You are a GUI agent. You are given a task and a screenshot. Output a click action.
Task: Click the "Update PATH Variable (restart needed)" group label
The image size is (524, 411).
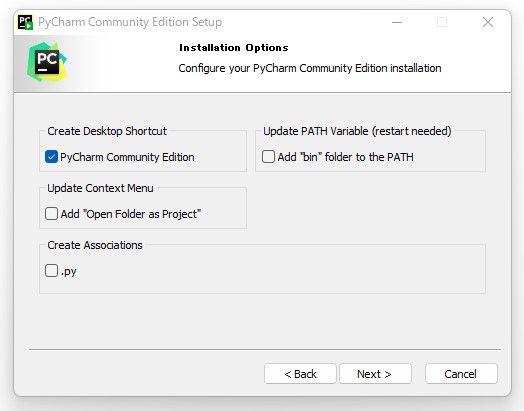(x=357, y=131)
